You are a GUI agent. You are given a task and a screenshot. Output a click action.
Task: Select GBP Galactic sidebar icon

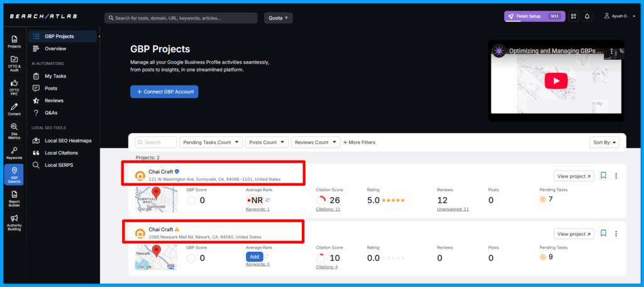pyautogui.click(x=14, y=175)
